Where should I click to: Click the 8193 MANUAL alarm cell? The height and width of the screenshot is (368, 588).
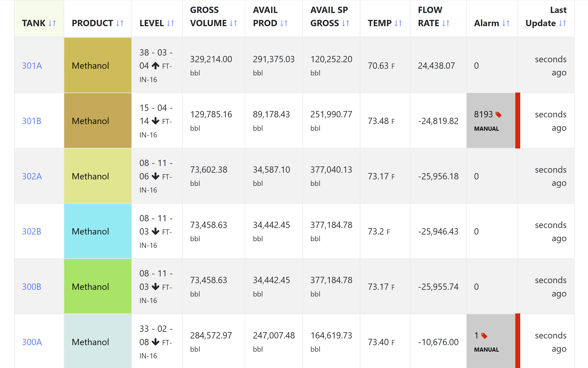point(490,121)
